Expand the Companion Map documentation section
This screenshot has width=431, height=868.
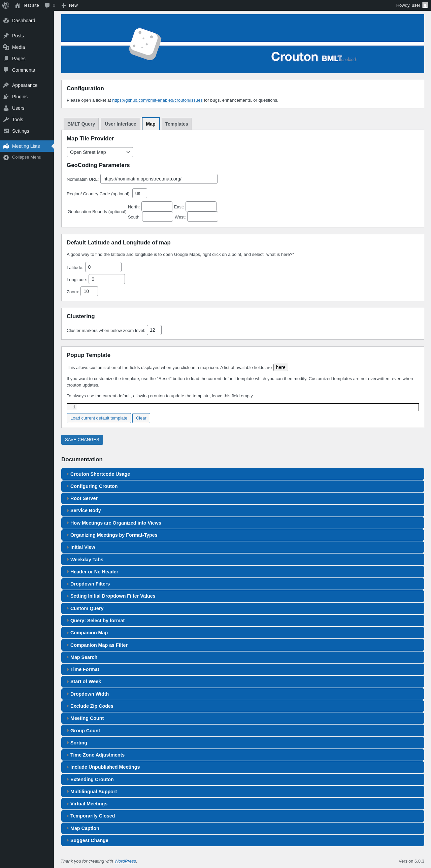click(x=89, y=633)
